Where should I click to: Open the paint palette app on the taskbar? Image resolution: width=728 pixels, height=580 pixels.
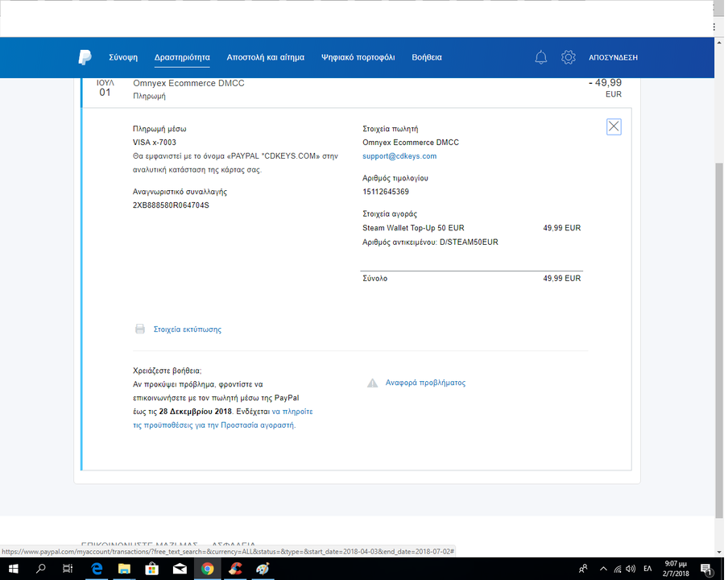pos(263,569)
